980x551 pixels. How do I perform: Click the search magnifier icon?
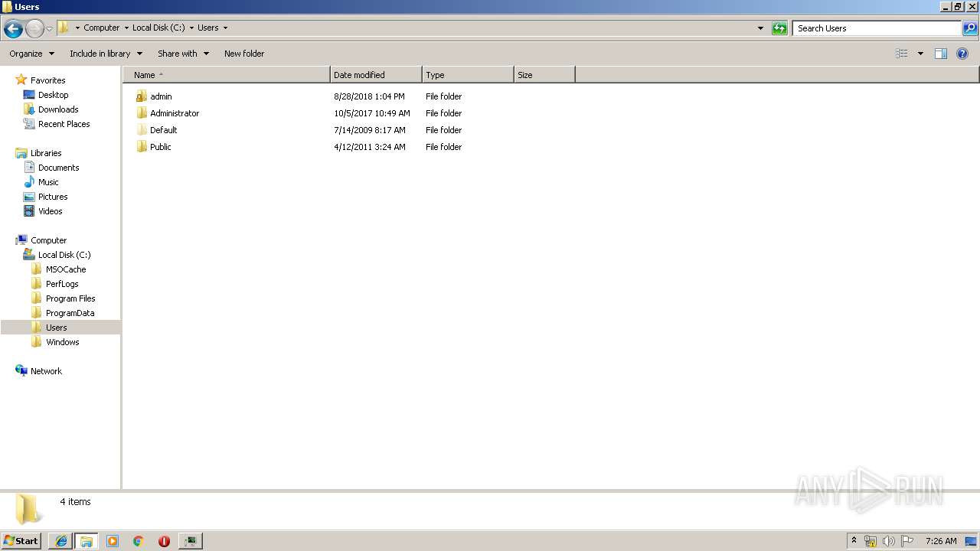(x=969, y=28)
